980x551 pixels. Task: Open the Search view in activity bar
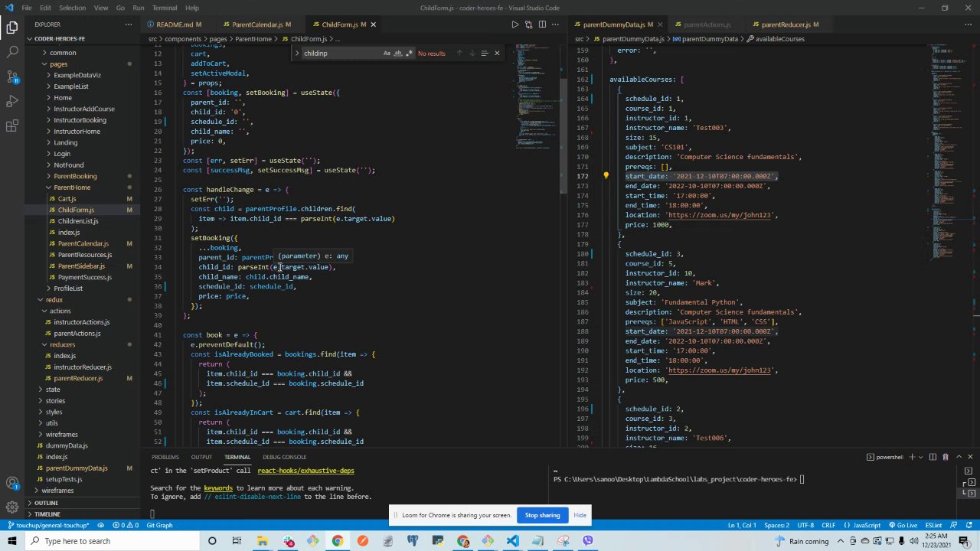12,52
